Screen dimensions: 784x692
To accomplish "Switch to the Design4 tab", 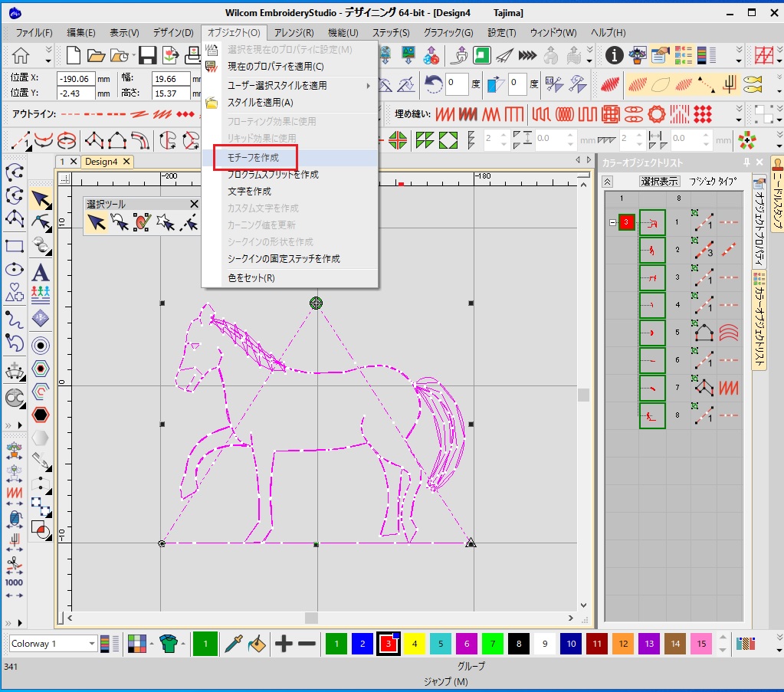I will (x=101, y=162).
